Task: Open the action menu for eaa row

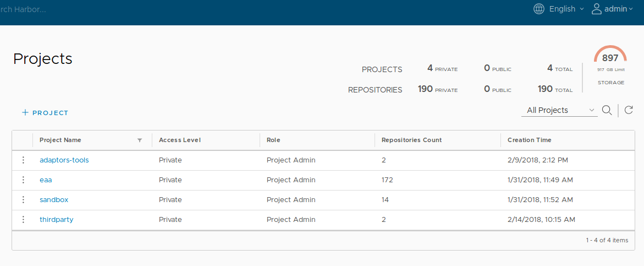Action: 23,180
